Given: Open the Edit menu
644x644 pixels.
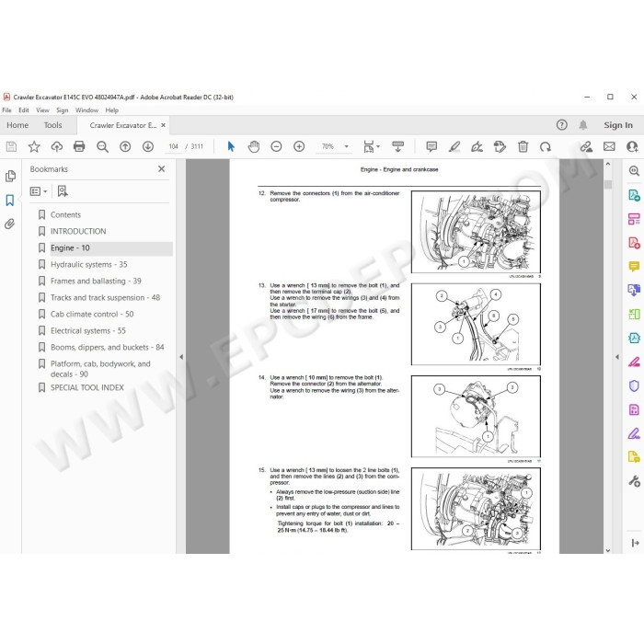Looking at the screenshot, I should point(24,110).
